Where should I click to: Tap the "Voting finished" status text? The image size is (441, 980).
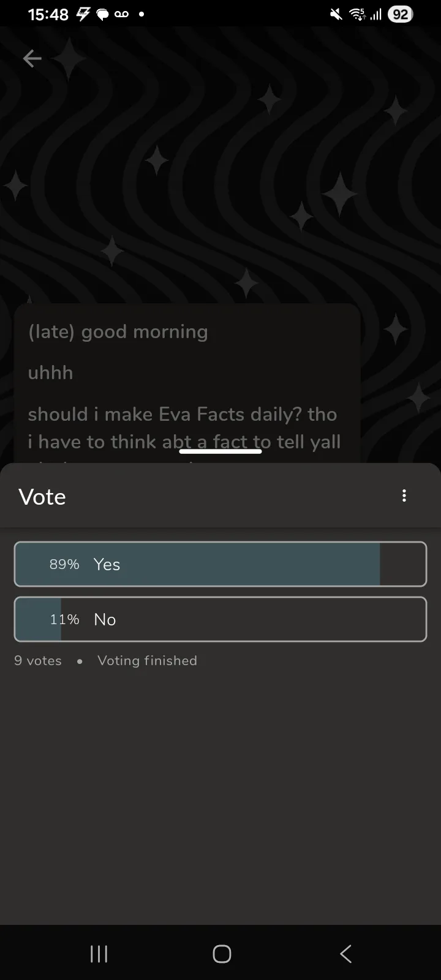tap(147, 660)
